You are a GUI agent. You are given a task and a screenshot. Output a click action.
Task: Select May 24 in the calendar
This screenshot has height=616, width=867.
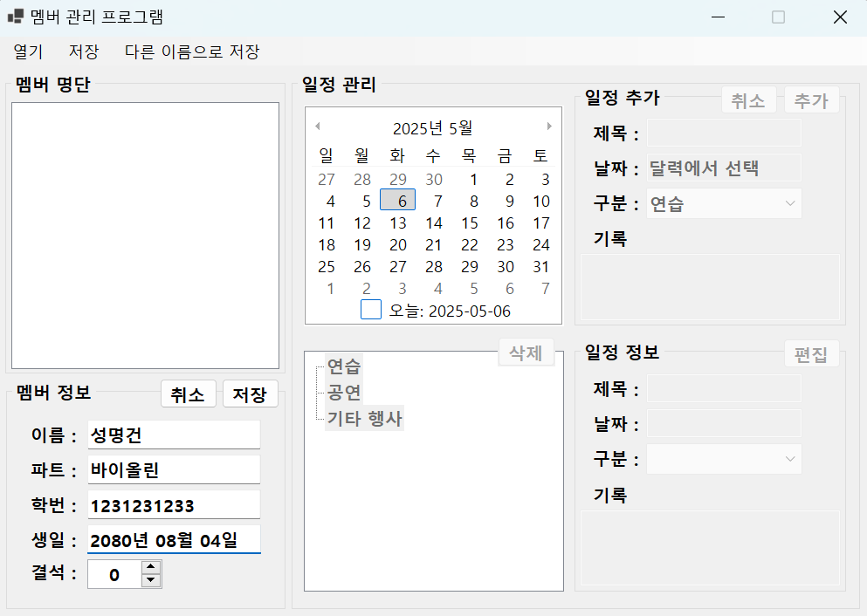[x=540, y=245]
